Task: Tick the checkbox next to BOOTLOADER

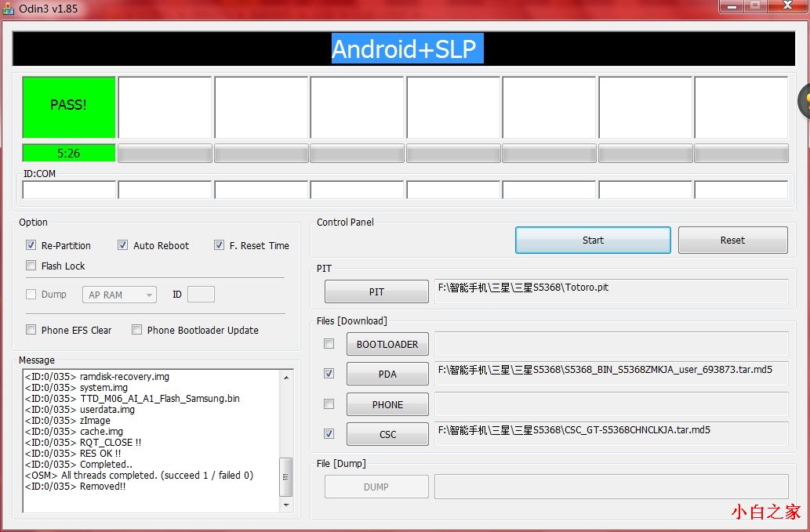Action: (329, 344)
